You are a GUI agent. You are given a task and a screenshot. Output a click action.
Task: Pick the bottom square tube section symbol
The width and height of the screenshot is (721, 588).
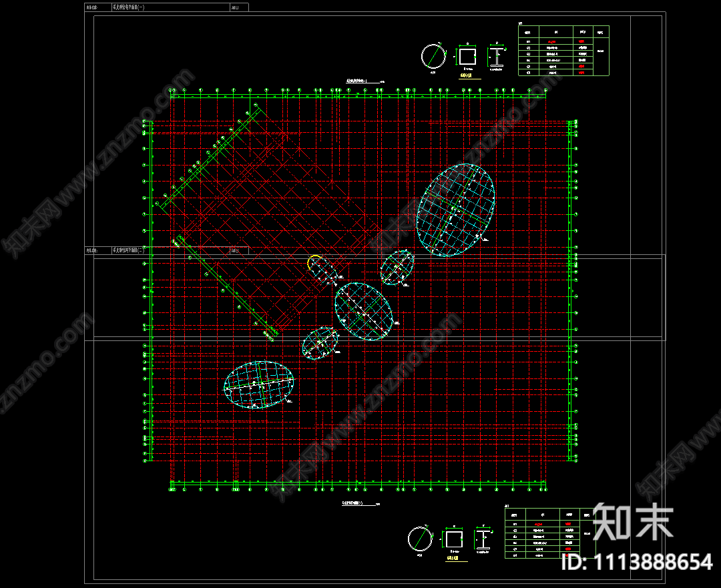(453, 539)
